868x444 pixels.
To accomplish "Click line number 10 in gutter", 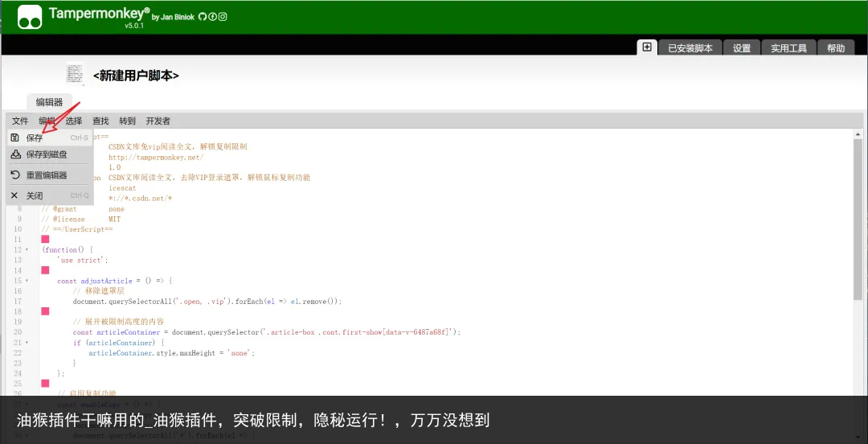I will tap(17, 229).
